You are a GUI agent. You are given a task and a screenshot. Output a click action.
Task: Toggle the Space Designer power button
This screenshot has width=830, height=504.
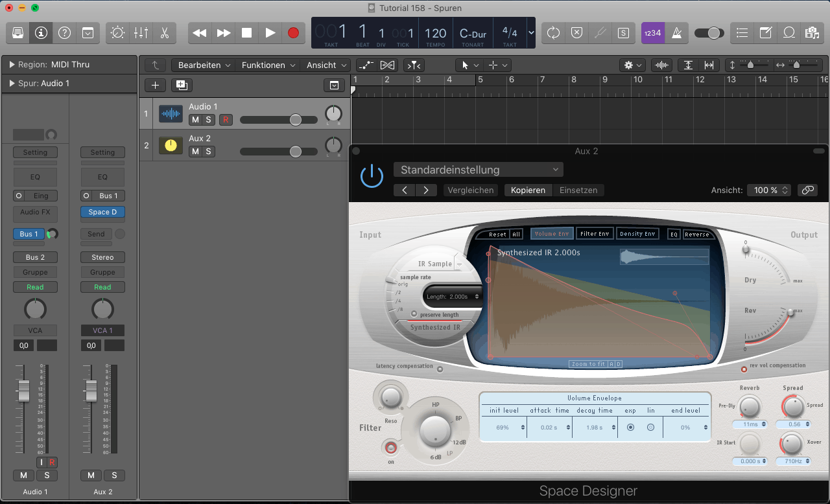(x=372, y=176)
